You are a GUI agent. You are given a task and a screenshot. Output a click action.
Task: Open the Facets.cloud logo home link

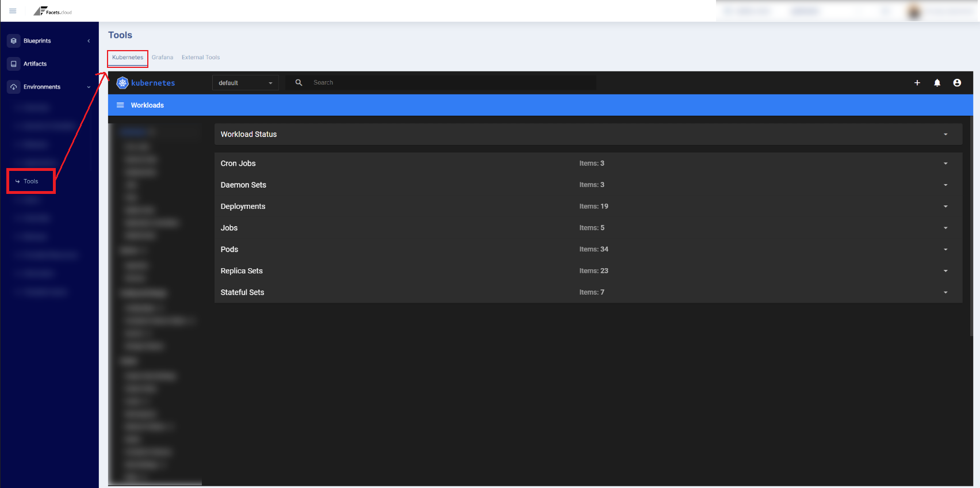point(53,11)
